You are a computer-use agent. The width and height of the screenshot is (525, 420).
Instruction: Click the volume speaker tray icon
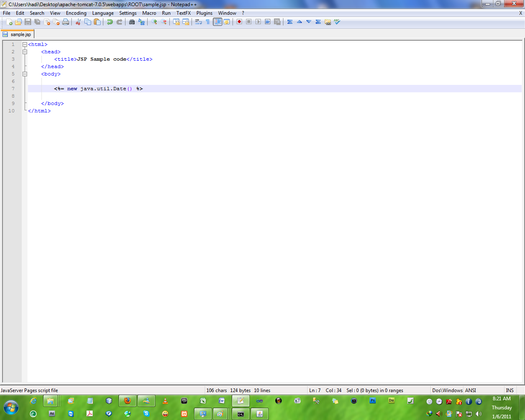[479, 414]
